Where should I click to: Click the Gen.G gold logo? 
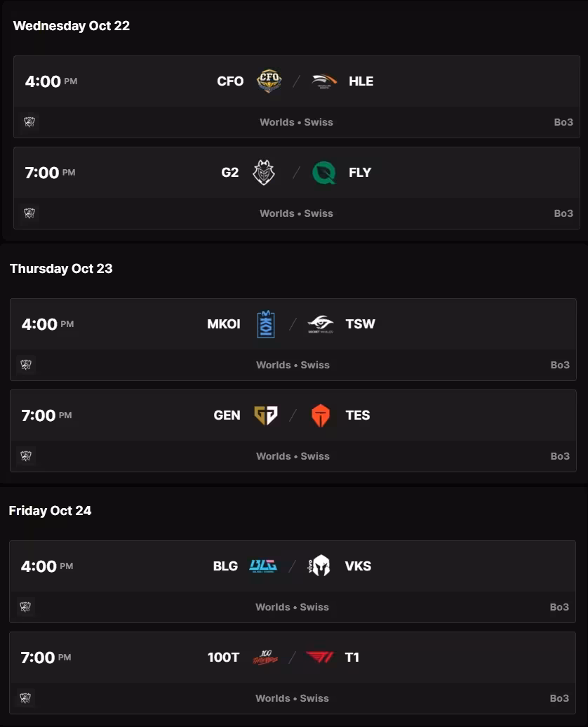pos(266,415)
